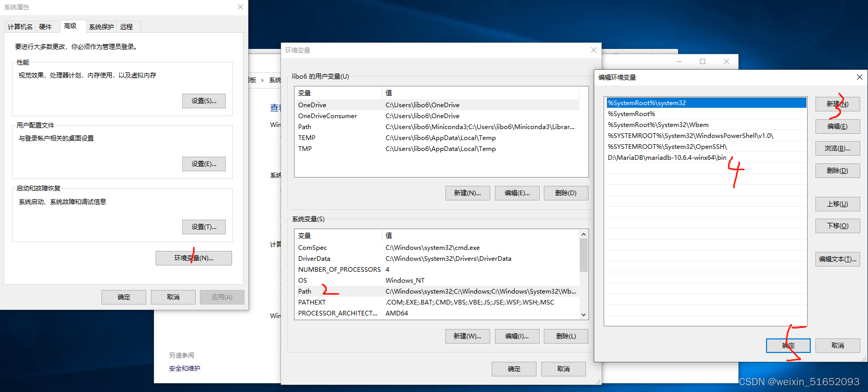Click 新建(N) in 编辑环境变量 dialog

point(837,104)
